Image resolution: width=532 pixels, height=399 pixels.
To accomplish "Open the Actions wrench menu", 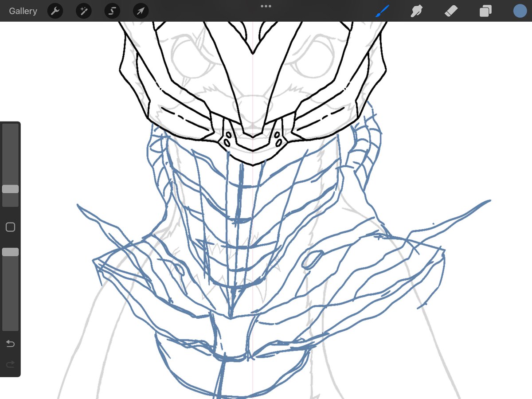I will tap(55, 11).
